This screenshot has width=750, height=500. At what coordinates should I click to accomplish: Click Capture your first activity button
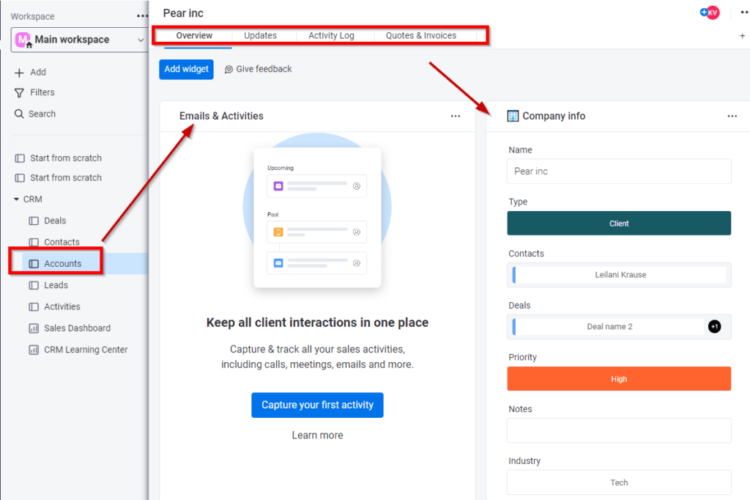317,405
